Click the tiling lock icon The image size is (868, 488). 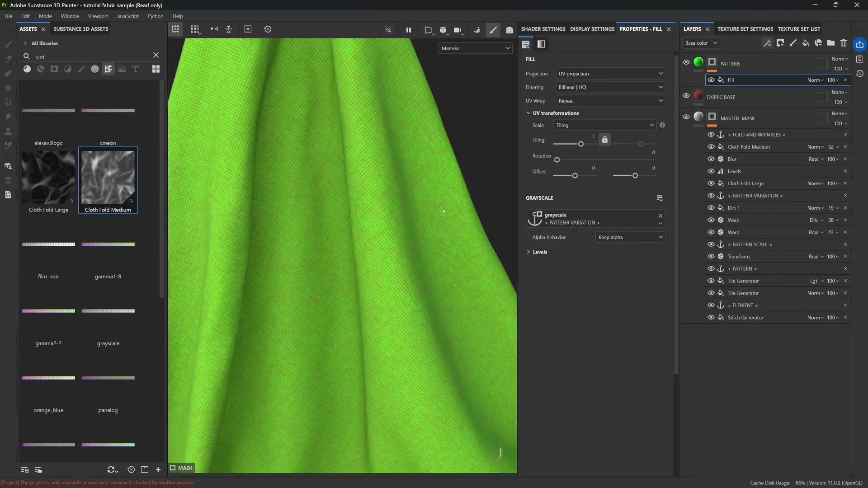coord(605,140)
